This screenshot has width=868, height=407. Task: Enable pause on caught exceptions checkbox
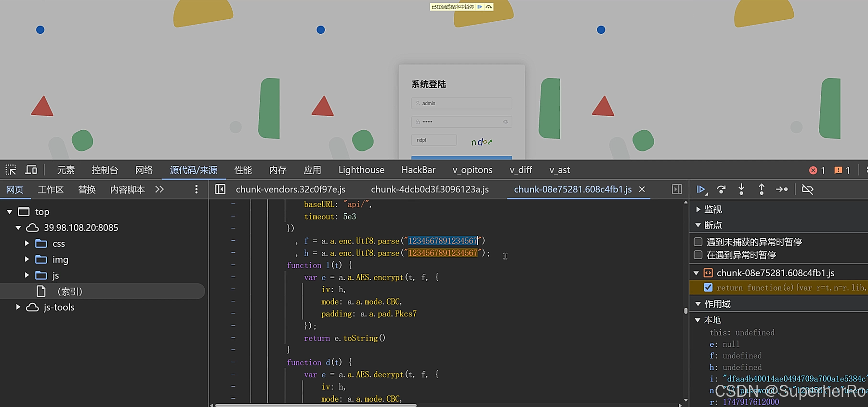coord(698,255)
